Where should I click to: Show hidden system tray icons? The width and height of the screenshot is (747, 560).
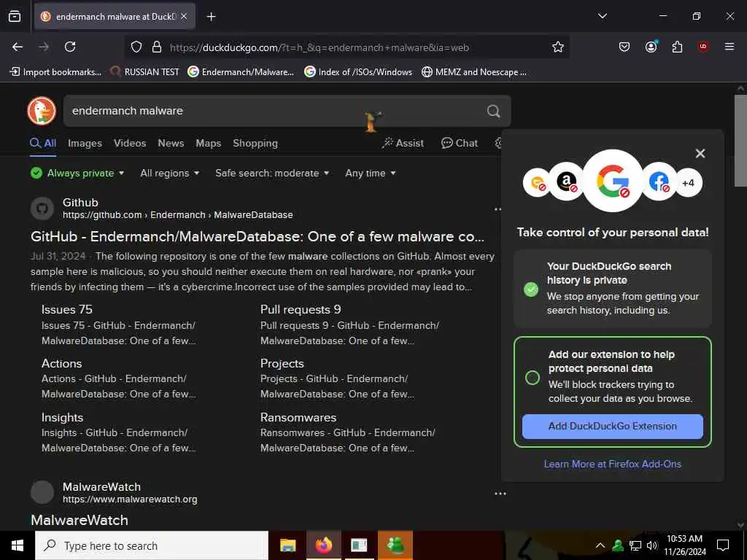600,545
